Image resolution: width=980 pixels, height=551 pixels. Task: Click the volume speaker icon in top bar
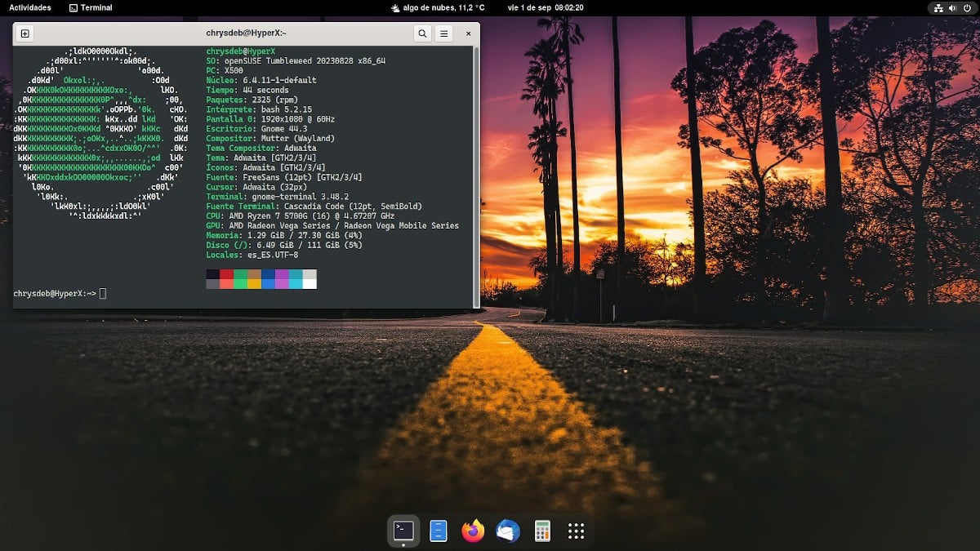tap(953, 7)
